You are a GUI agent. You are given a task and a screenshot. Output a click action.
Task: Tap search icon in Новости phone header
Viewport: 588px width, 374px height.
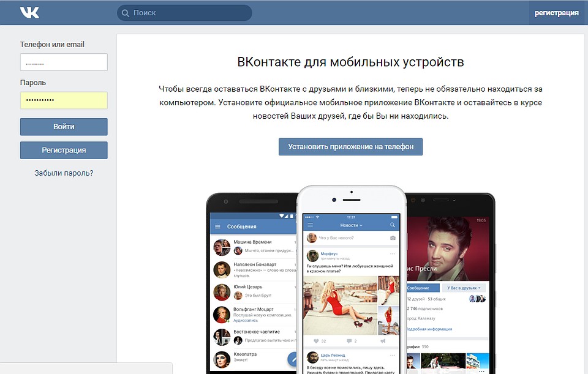pos(393,225)
